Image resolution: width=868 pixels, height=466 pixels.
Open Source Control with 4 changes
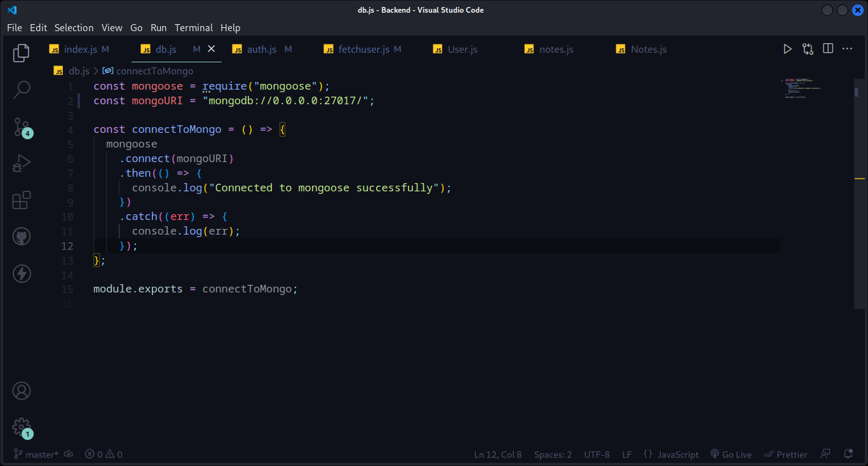[22, 127]
